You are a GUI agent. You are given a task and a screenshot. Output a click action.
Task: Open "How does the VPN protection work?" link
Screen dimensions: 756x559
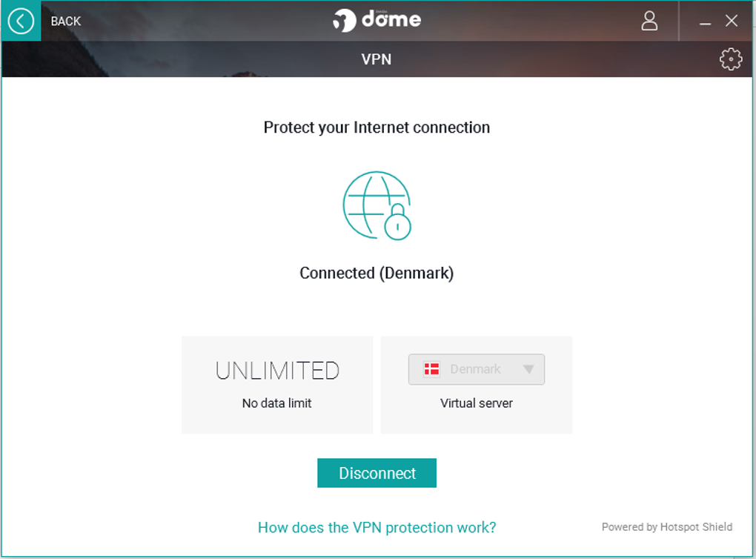click(x=377, y=528)
